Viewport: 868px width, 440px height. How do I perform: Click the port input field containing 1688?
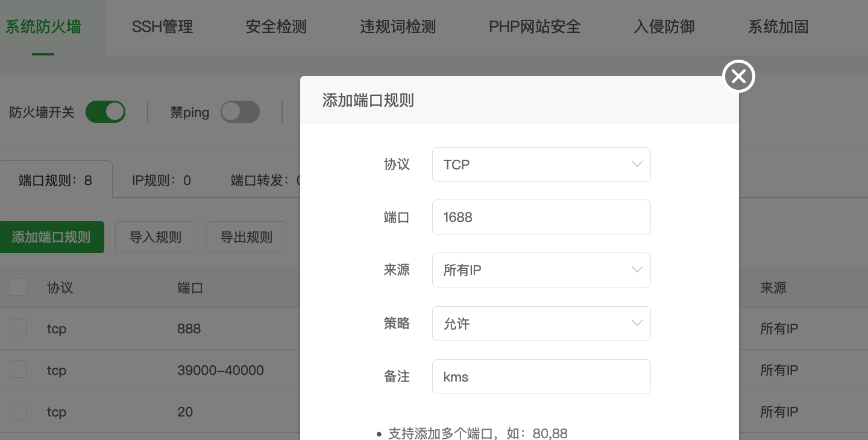[x=541, y=217]
